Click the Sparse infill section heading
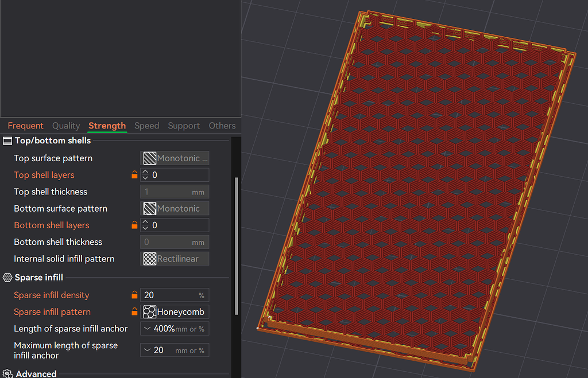 click(38, 277)
